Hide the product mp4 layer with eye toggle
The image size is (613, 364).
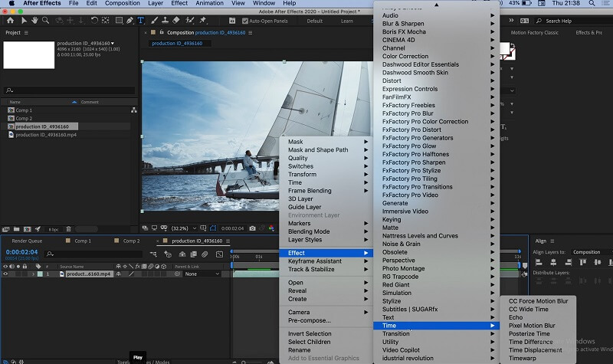[5, 274]
